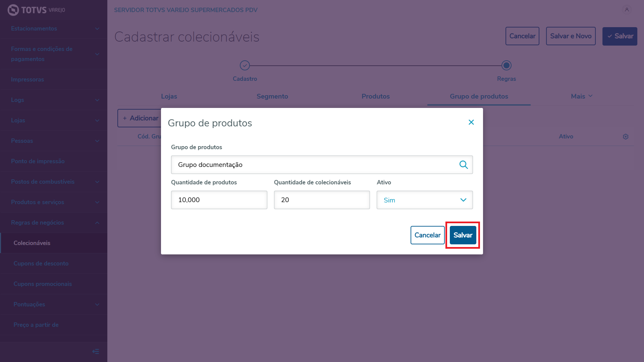Switch to the Produtos tab

click(x=376, y=96)
